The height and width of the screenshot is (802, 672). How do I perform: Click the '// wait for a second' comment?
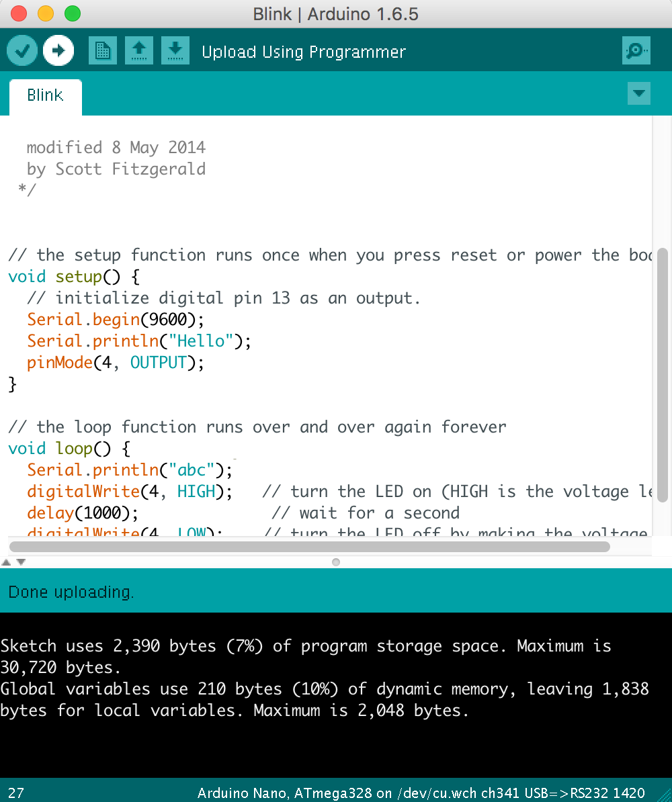click(366, 513)
